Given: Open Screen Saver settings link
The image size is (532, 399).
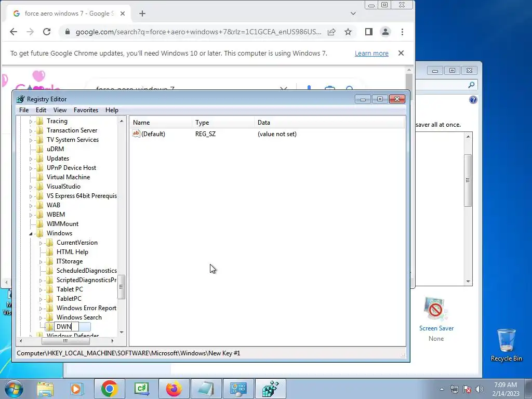Looking at the screenshot, I should (x=436, y=328).
